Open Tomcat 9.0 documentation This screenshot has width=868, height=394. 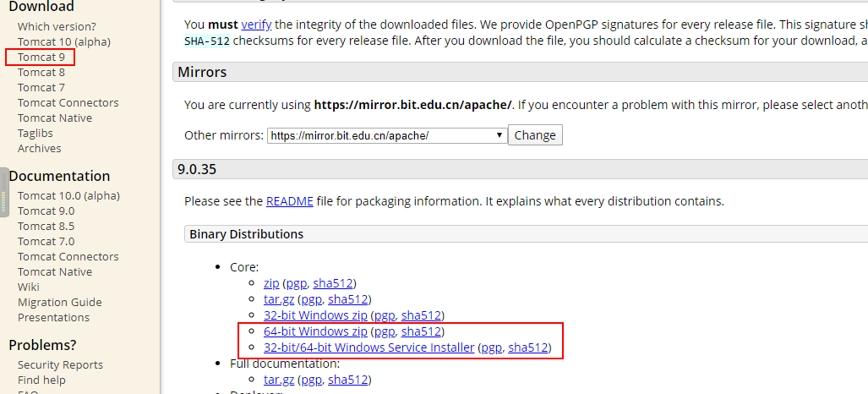[x=46, y=211]
